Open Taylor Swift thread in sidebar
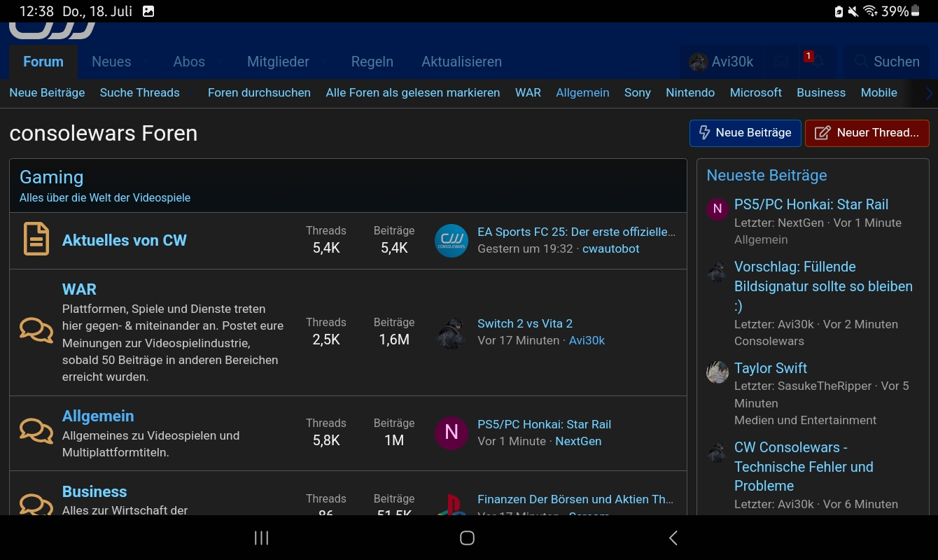This screenshot has height=560, width=938. (x=771, y=368)
